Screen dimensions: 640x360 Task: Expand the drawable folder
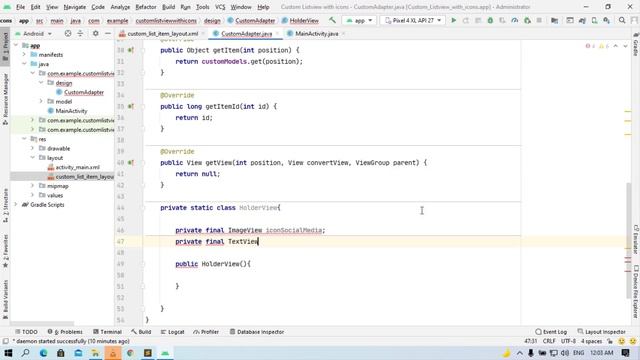(x=33, y=149)
